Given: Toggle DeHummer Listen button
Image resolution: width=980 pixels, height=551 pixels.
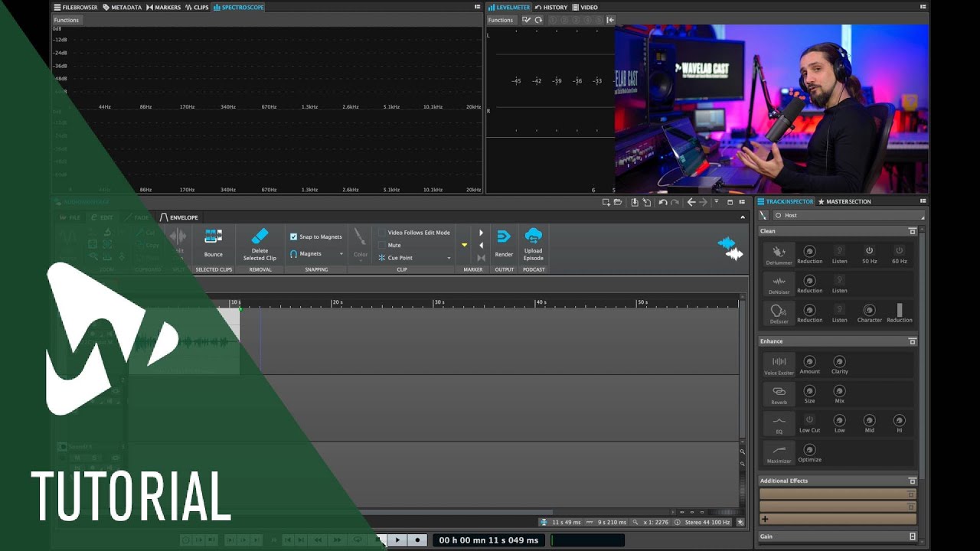Looking at the screenshot, I should pyautogui.click(x=839, y=250).
